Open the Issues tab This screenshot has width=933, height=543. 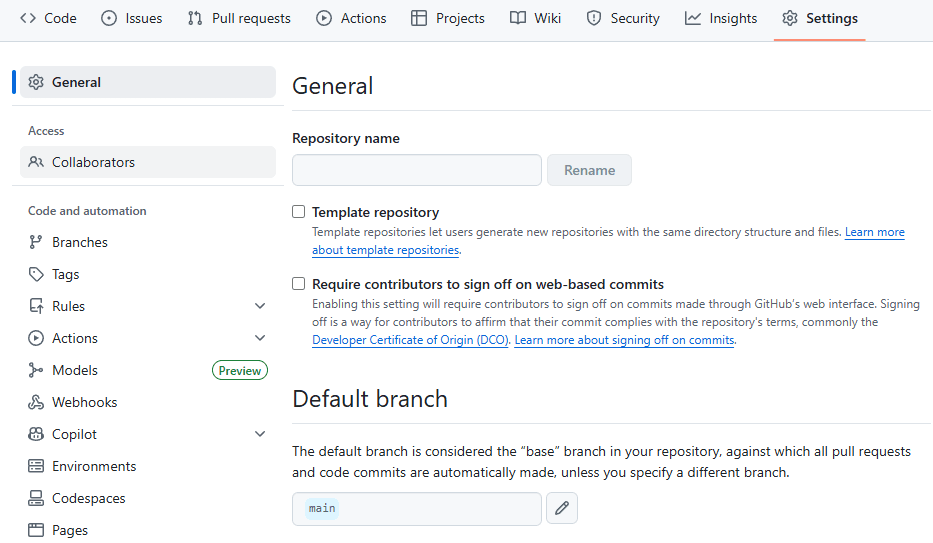coord(132,18)
